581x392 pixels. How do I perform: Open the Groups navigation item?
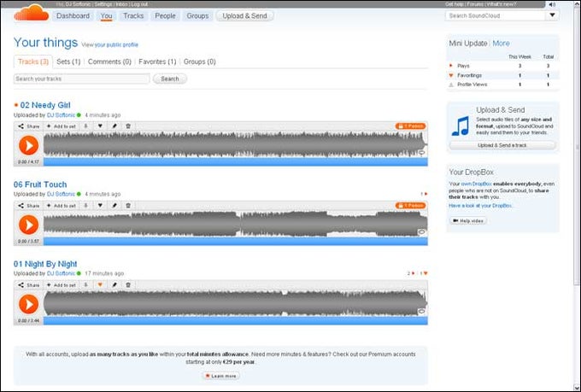tap(197, 16)
